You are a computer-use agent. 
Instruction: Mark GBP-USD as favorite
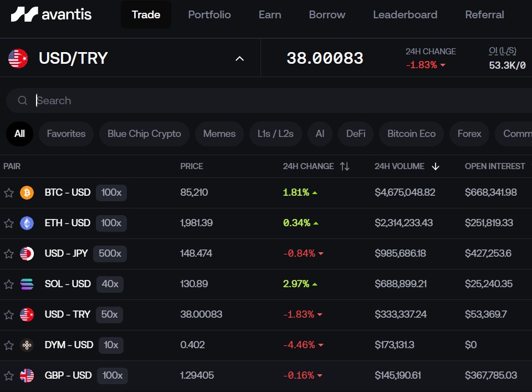(9, 375)
